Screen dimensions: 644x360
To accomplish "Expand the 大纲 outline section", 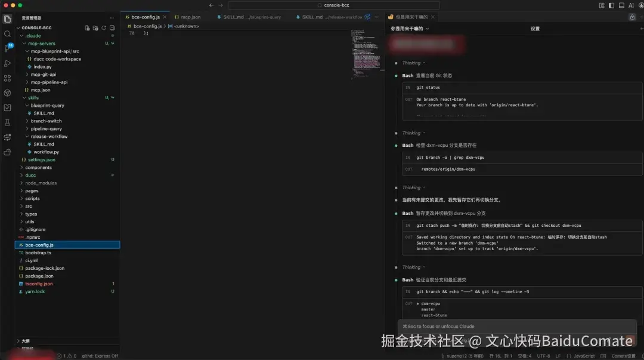I will pos(26,341).
